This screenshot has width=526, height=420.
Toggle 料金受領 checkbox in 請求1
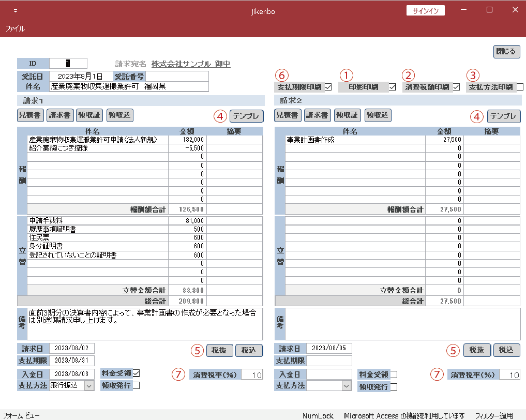tap(137, 373)
